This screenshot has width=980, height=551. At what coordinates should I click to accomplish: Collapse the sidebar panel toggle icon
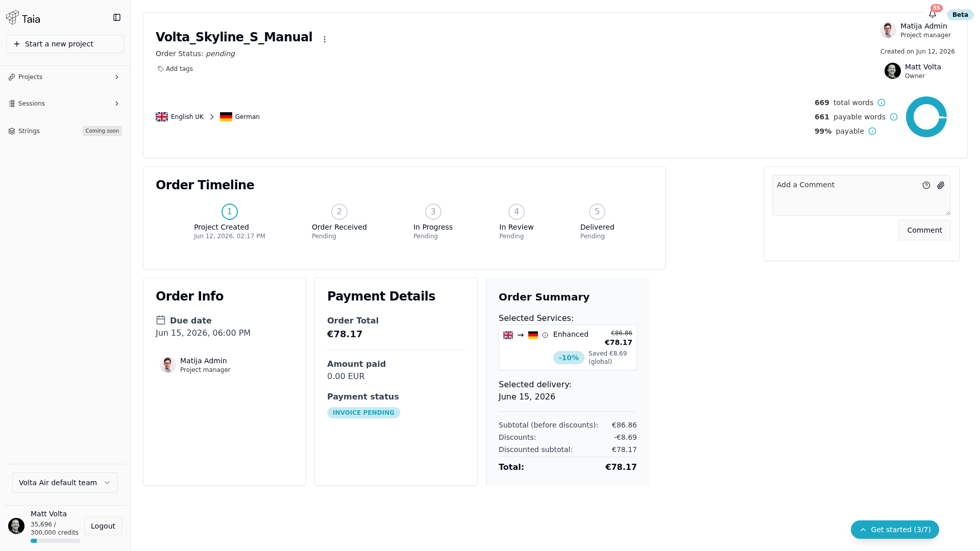coord(117,17)
